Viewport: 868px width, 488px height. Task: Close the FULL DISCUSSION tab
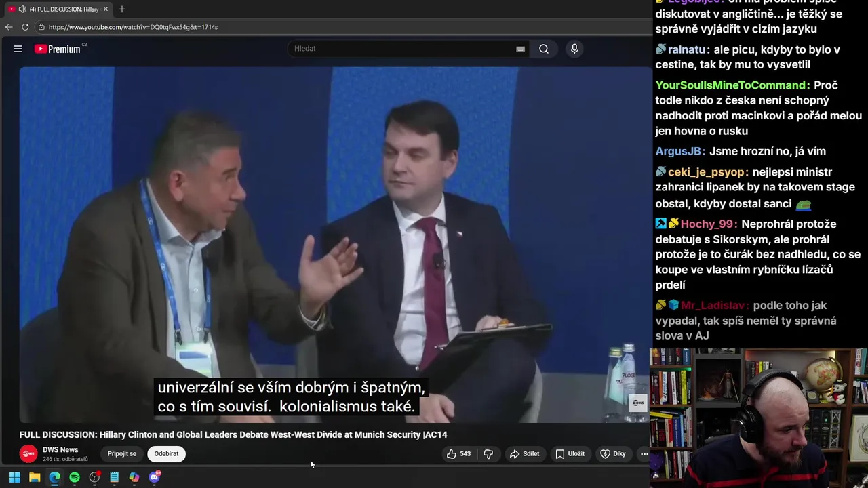[x=106, y=9]
